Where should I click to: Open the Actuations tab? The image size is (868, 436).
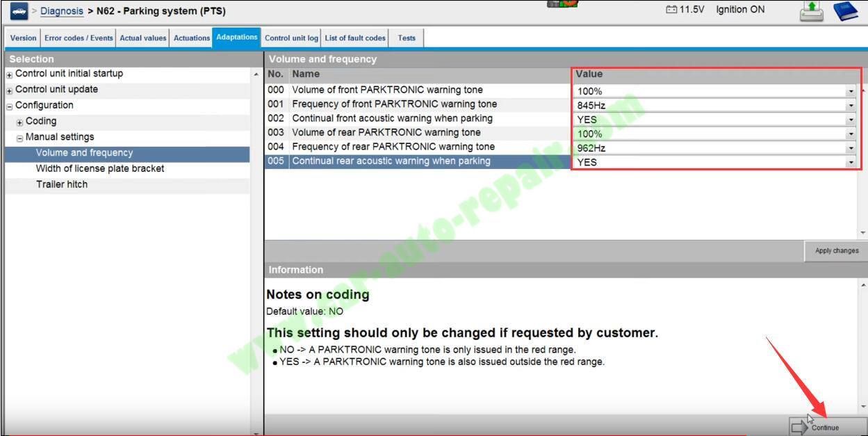pyautogui.click(x=192, y=38)
